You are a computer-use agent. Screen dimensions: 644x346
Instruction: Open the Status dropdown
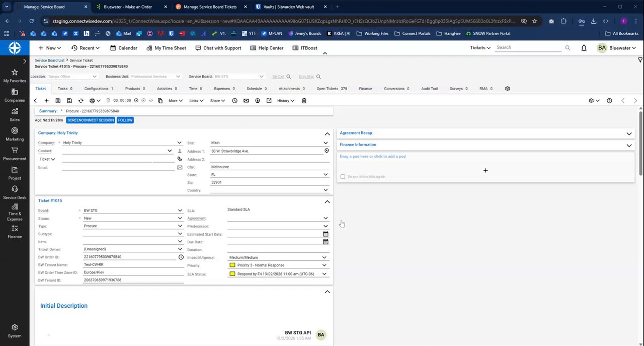tap(180, 218)
